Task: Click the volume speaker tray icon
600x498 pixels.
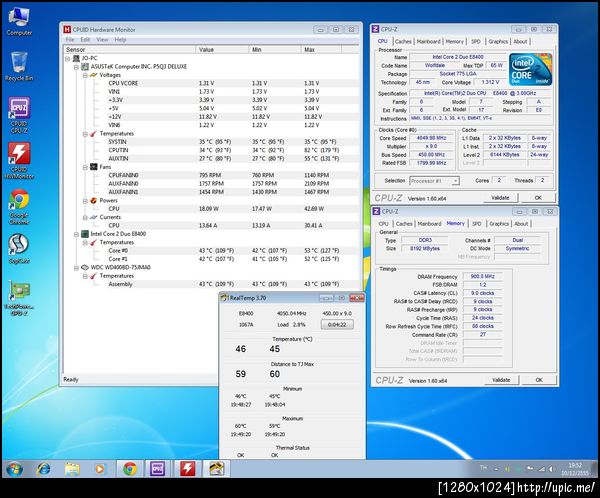Action: click(x=551, y=469)
